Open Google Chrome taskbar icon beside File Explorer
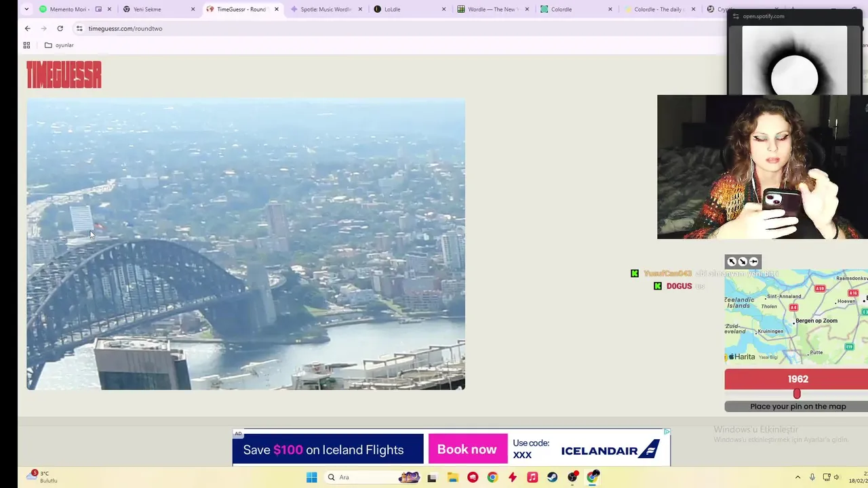Screen dimensions: 868x488 [x=492, y=477]
